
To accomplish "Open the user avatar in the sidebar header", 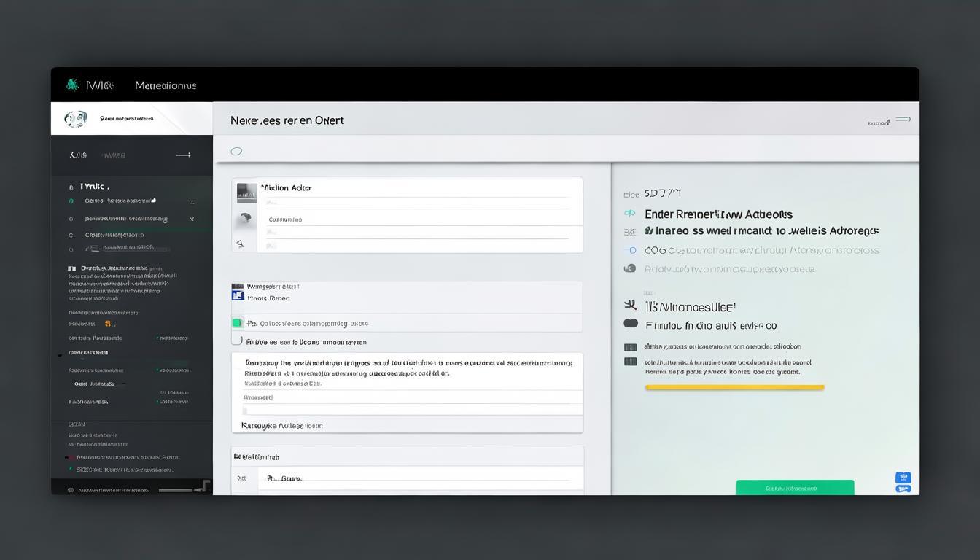I will [x=75, y=119].
